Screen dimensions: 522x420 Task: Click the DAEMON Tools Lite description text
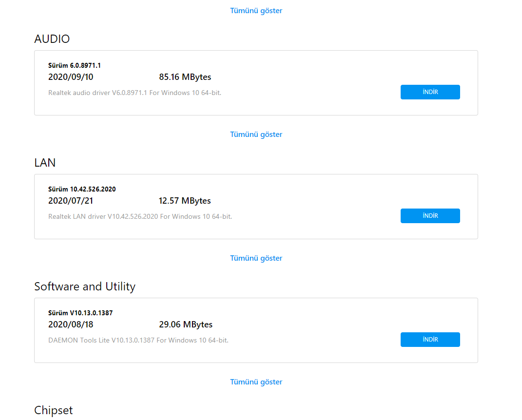(x=138, y=340)
